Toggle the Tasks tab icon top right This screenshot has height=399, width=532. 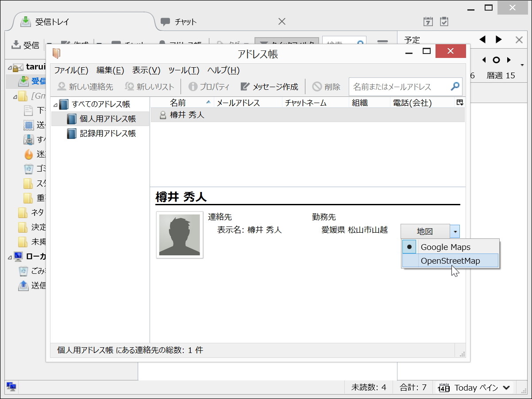pos(443,21)
